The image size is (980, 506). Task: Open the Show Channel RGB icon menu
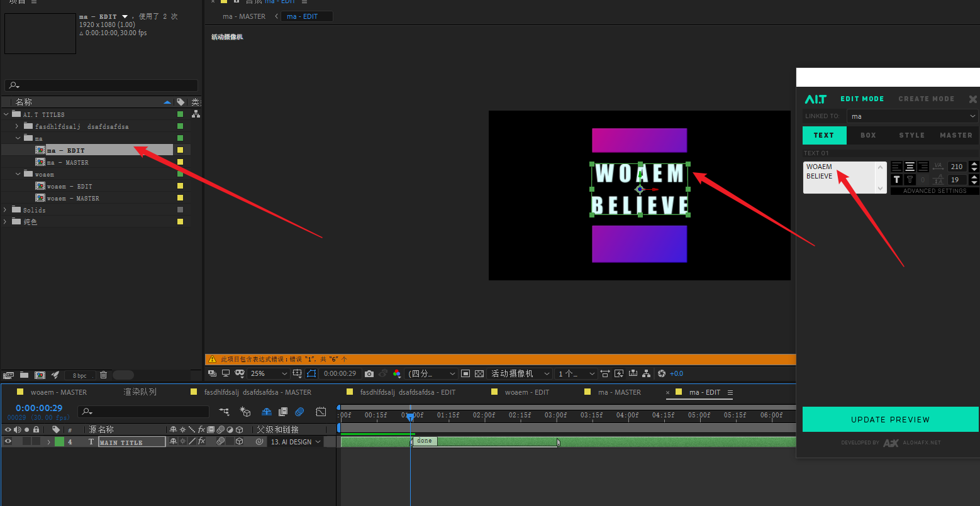(x=397, y=373)
